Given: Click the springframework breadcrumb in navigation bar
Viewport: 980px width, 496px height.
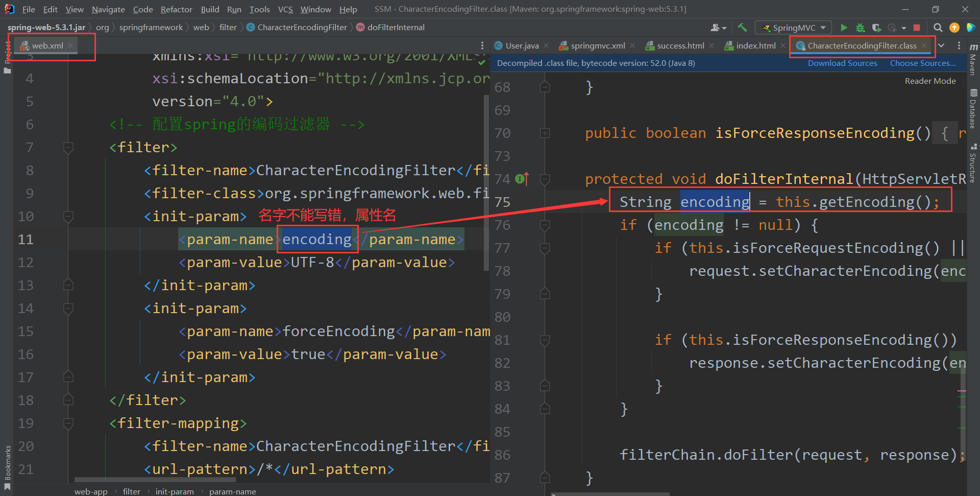Looking at the screenshot, I should [x=151, y=27].
